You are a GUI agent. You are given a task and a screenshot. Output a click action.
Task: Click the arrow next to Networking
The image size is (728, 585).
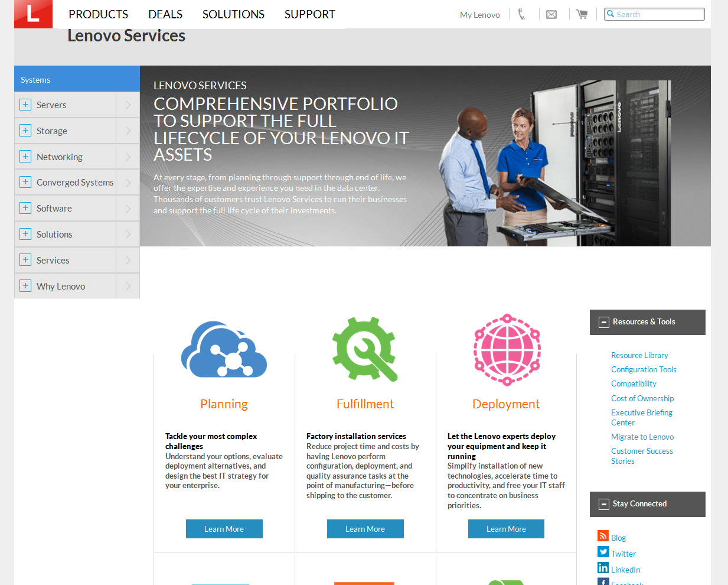click(128, 157)
